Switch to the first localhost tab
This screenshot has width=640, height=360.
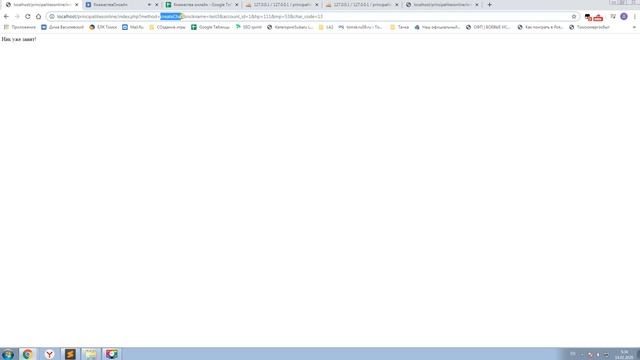click(41, 4)
